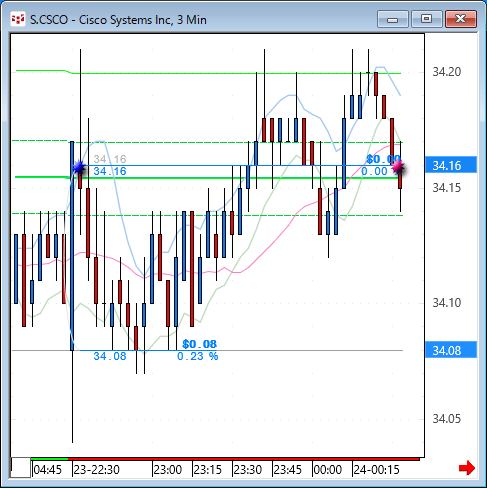Click the 34.20 price scale value
Viewport: 487px width, 488px height.
(447, 72)
